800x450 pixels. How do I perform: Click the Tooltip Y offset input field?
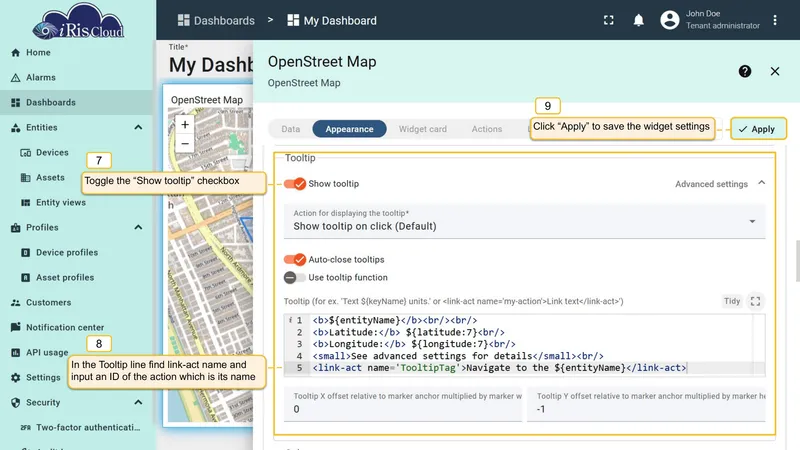pyautogui.click(x=646, y=404)
